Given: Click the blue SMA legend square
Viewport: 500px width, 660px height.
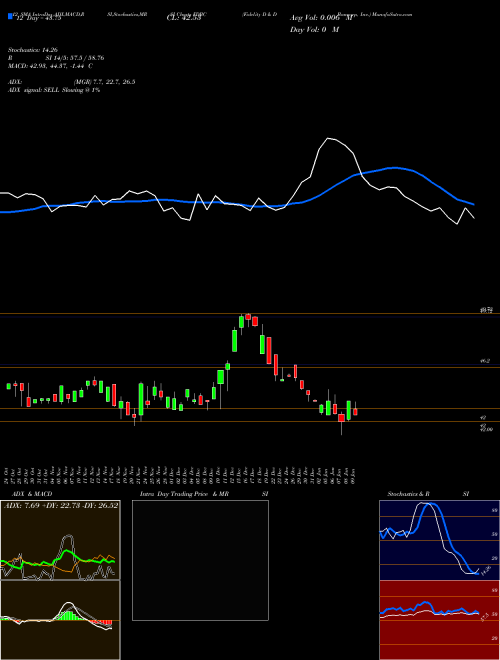Looking at the screenshot, I should [11, 16].
